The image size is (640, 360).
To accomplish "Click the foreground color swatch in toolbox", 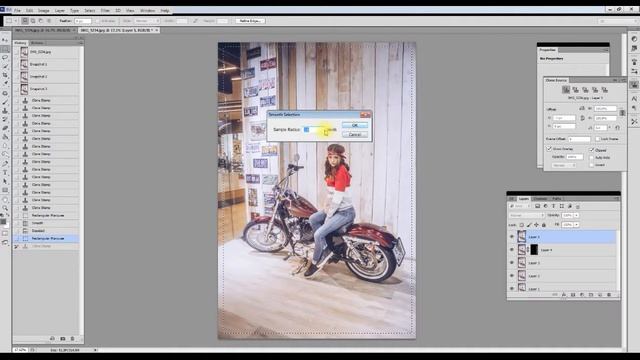I will point(3,222).
